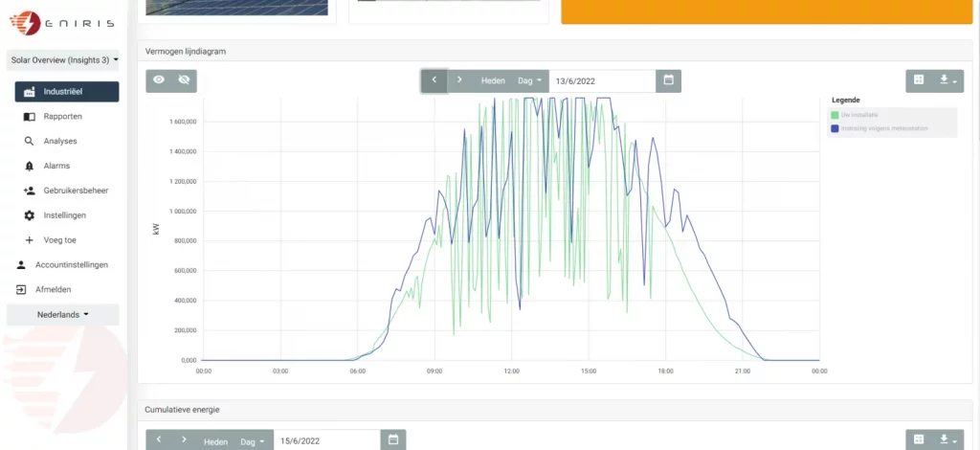Click the Eniris logo
This screenshot has height=450, width=980.
(61, 23)
